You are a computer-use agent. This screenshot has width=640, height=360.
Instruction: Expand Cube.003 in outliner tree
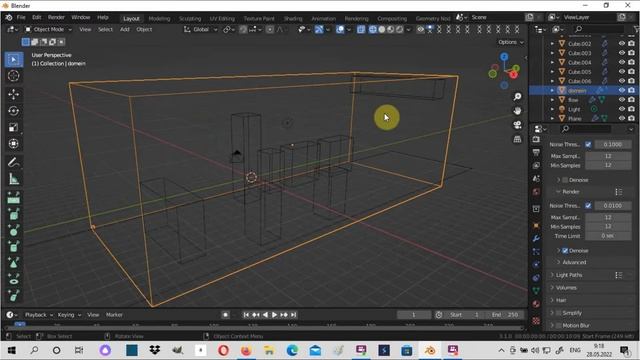tap(552, 53)
